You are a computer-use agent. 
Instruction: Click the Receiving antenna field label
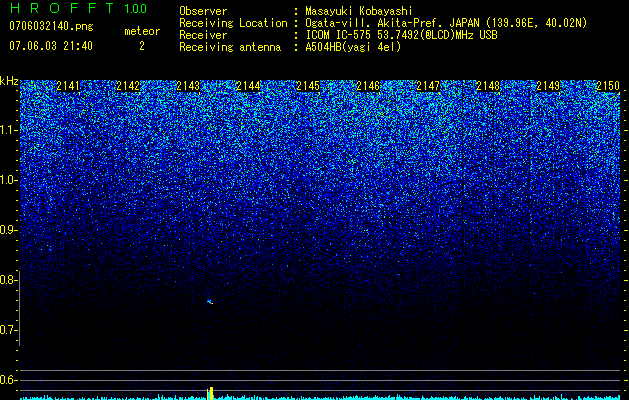230,47
